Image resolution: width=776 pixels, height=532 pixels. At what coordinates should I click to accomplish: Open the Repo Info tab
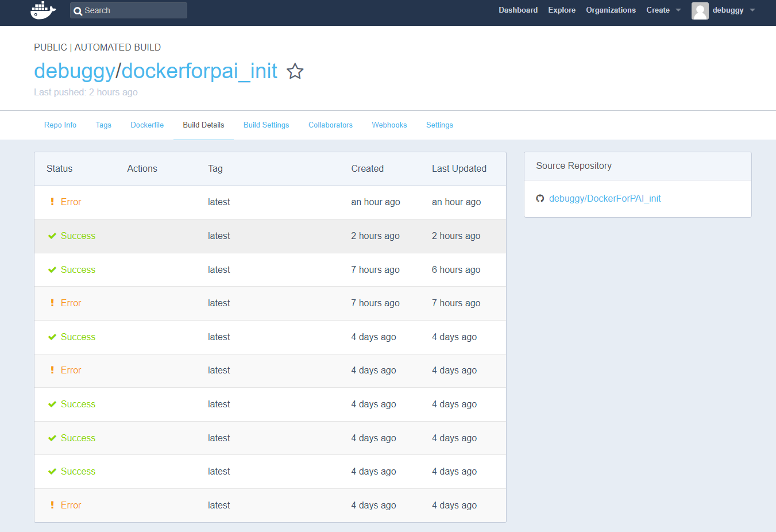point(60,125)
